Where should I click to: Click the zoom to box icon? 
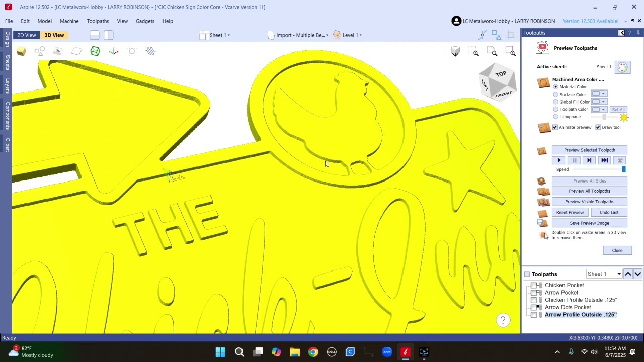pos(474,52)
